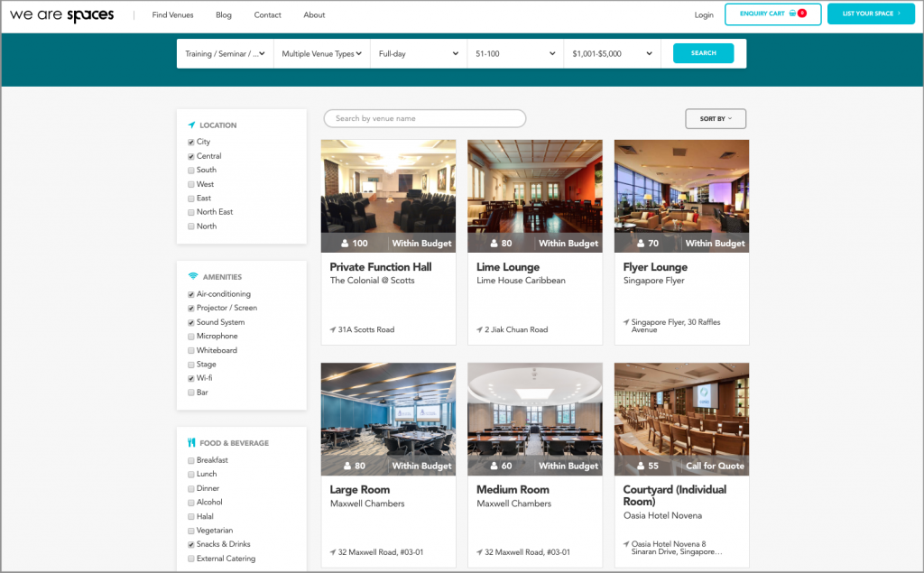
Task: Go to the Blog page
Action: (224, 14)
